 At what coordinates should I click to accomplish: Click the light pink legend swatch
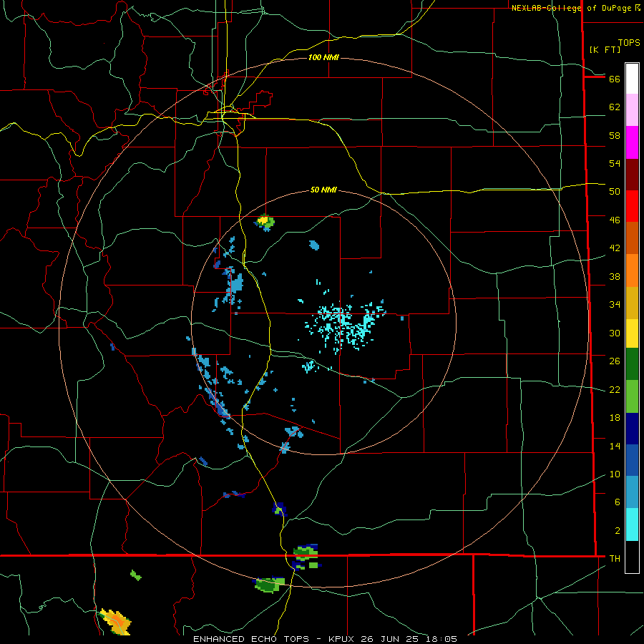(x=632, y=110)
